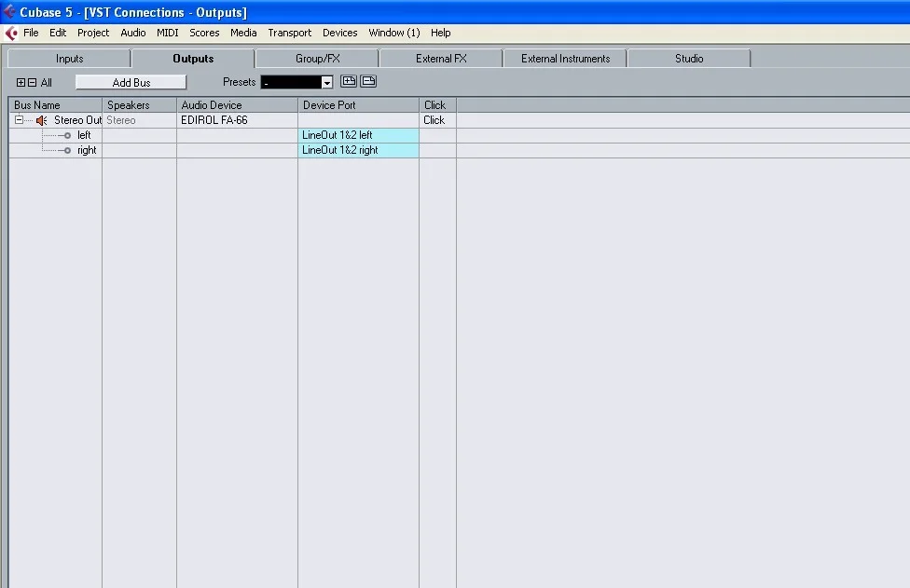This screenshot has height=588, width=910.
Task: Click the Click column header
Action: point(438,105)
